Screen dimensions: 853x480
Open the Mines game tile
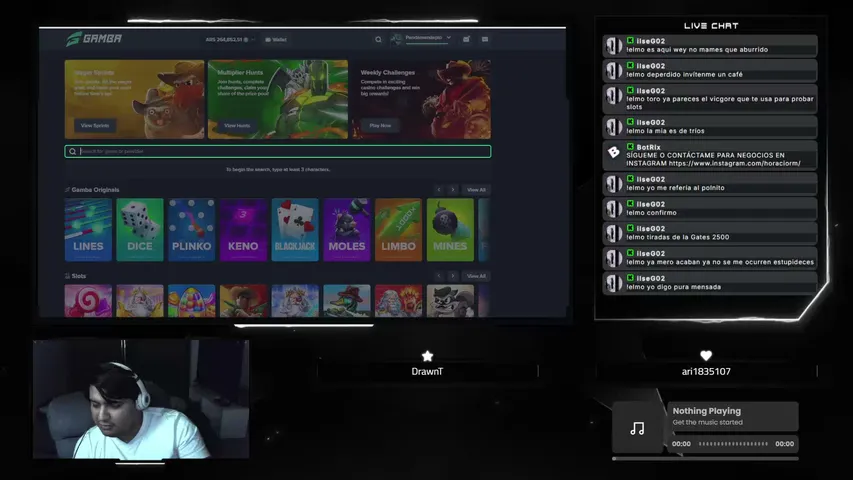[x=450, y=230]
